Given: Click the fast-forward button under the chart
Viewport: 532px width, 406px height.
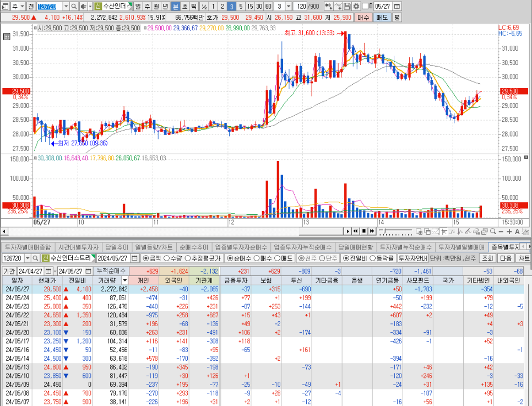Looking at the screenshot, I should (x=372, y=231).
